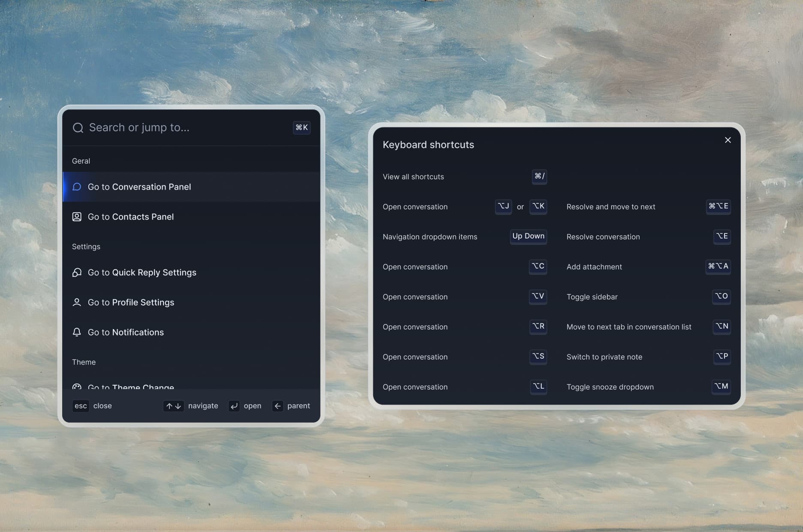Screen dimensions: 803x532
Task: Click the esc close key badge
Action: coord(81,406)
